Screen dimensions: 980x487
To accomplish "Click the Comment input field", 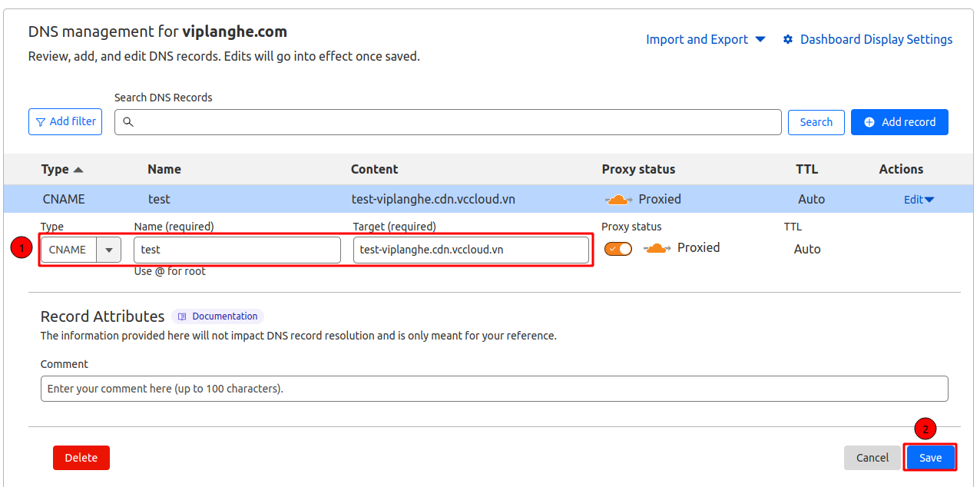I will click(495, 389).
